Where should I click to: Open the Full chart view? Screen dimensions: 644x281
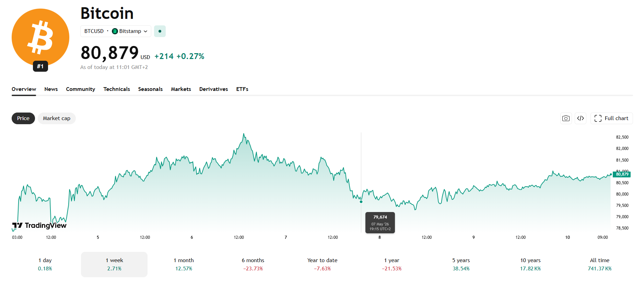pyautogui.click(x=611, y=118)
